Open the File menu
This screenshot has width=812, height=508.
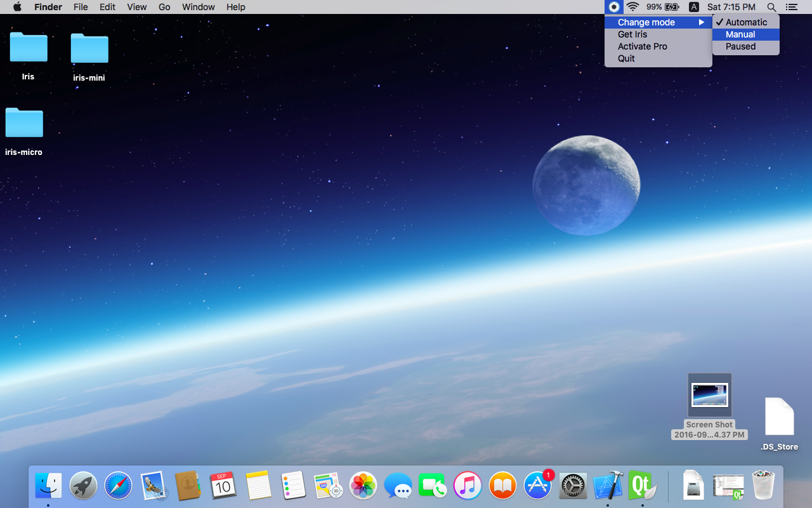[81, 7]
